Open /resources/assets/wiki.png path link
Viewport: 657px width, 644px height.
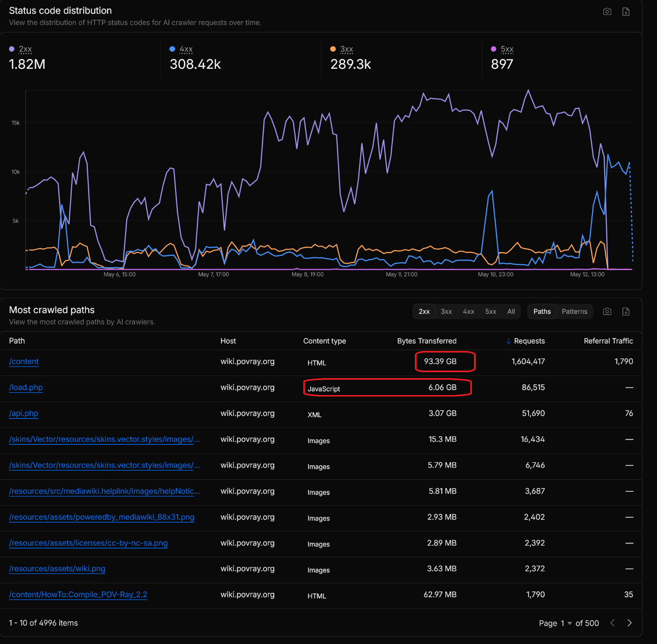click(57, 569)
